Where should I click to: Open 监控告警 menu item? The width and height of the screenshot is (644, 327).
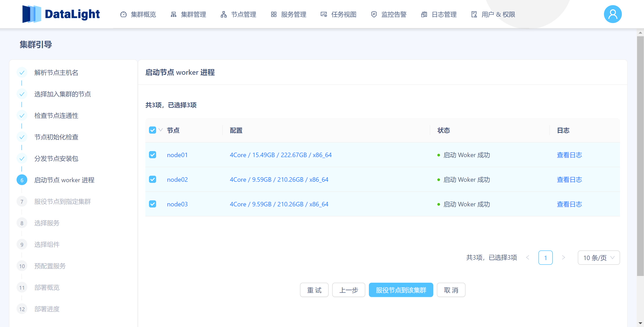coord(389,15)
